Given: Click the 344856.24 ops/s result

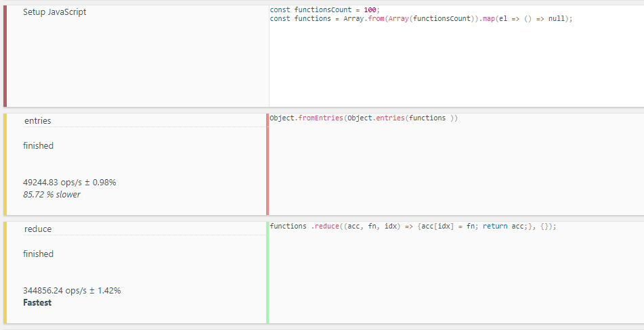Looking at the screenshot, I should 72,291.
